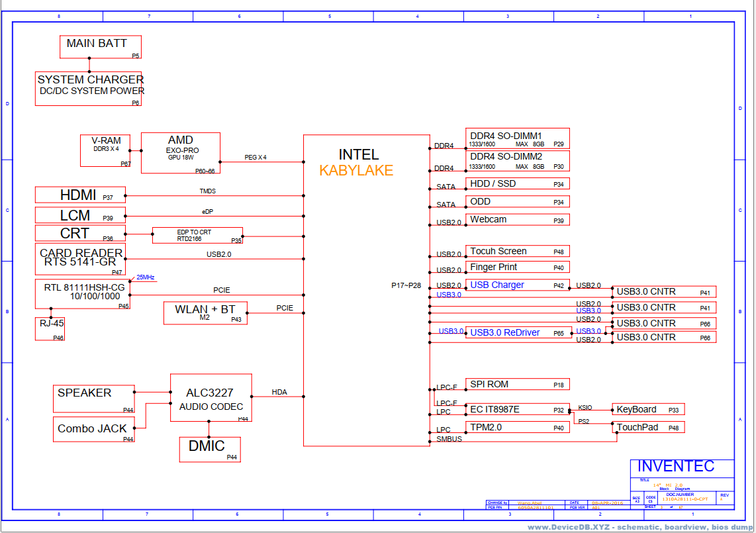Click the "MAIN BATT" block label
Viewport: 756px width, 533px height.
tap(97, 44)
